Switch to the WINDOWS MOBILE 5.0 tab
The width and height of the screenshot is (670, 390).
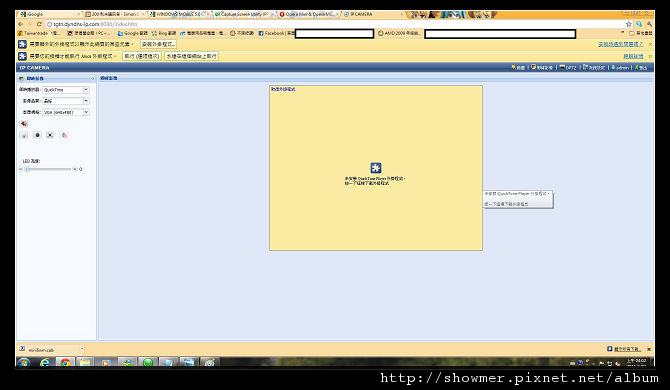(x=179, y=14)
